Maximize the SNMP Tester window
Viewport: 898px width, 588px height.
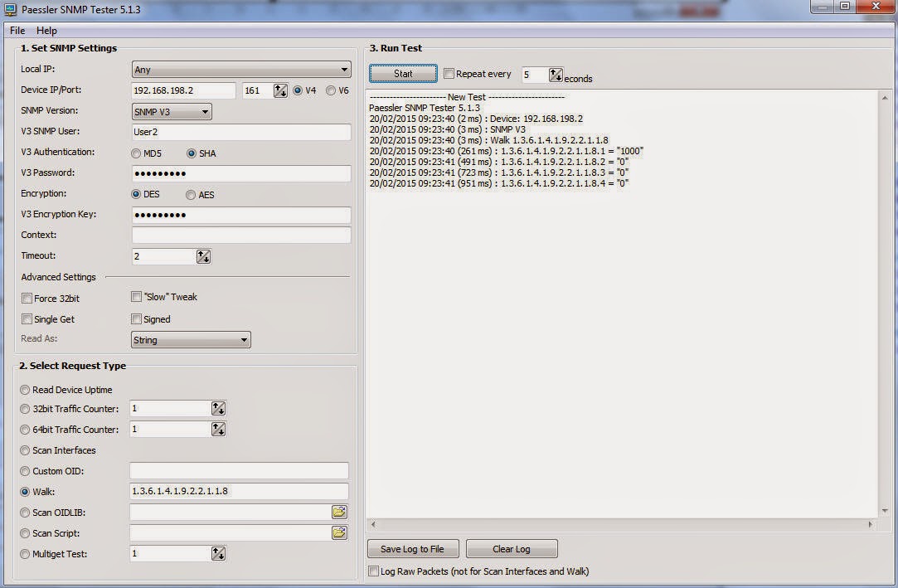[845, 7]
